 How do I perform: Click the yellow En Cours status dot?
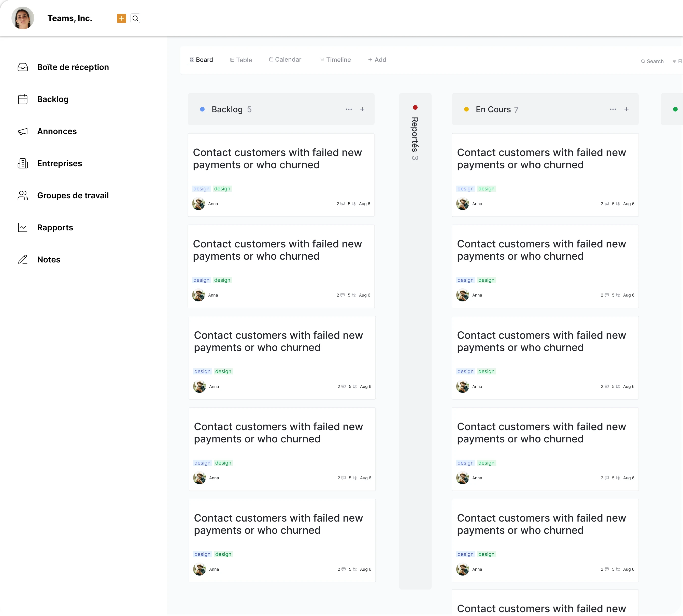[466, 109]
